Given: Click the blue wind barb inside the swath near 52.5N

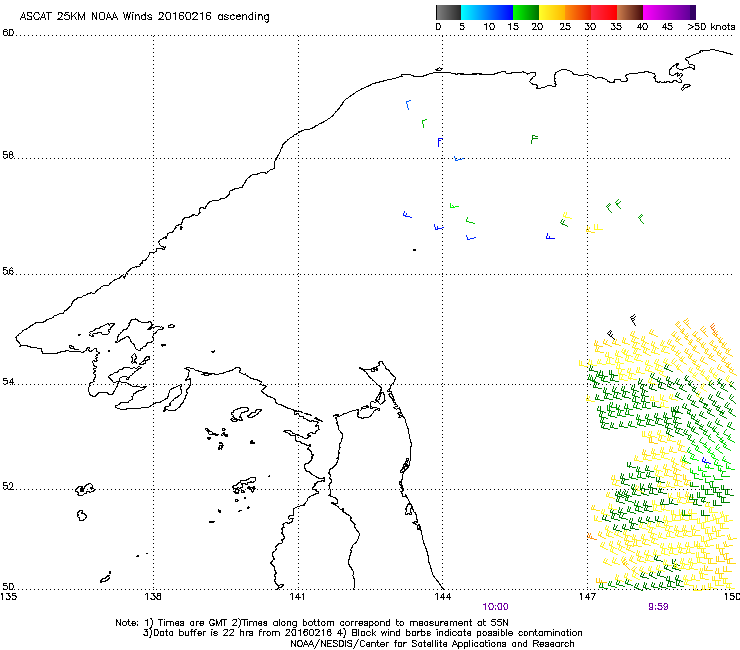Looking at the screenshot, I should pos(706,461).
